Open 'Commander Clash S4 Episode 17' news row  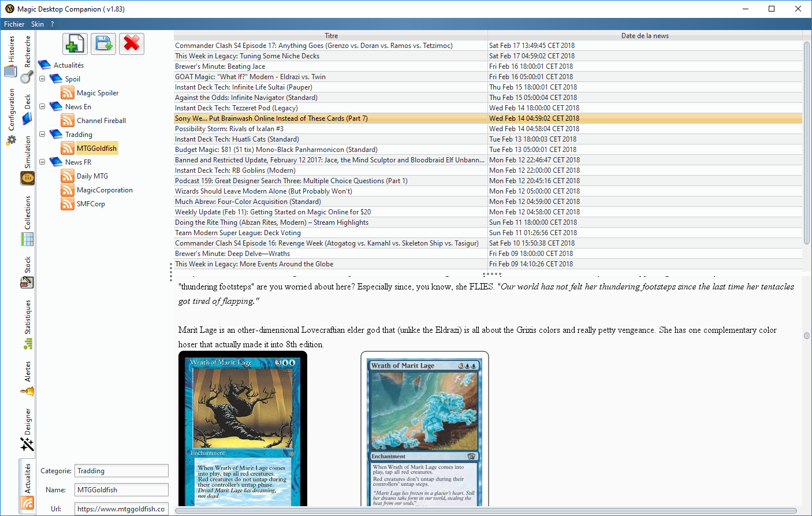(x=488, y=46)
